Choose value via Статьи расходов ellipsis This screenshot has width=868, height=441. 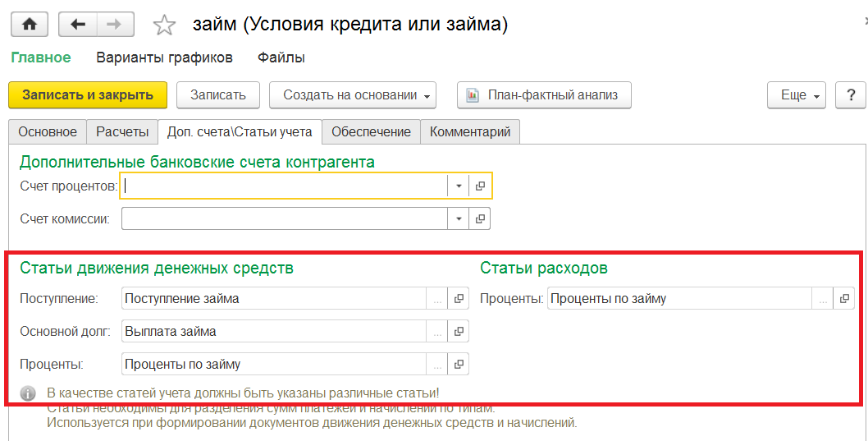coord(823,299)
